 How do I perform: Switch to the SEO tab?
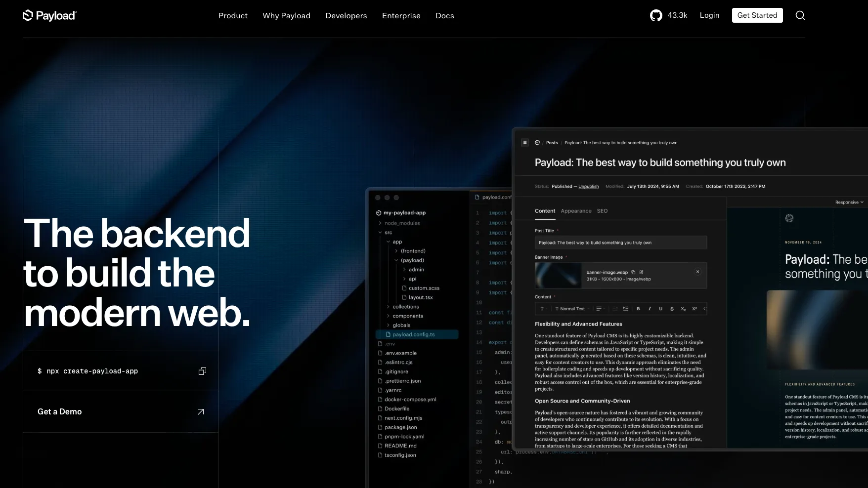click(x=602, y=211)
